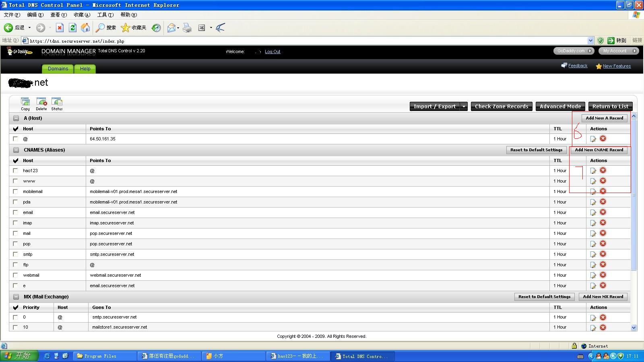Open the address bar dropdown
The height and width of the screenshot is (362, 644).
pos(590,41)
